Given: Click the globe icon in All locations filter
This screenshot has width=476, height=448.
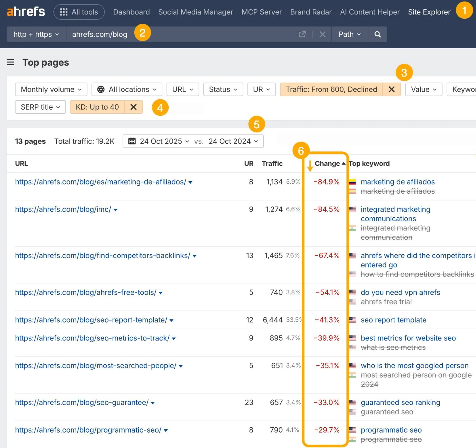Looking at the screenshot, I should (101, 89).
